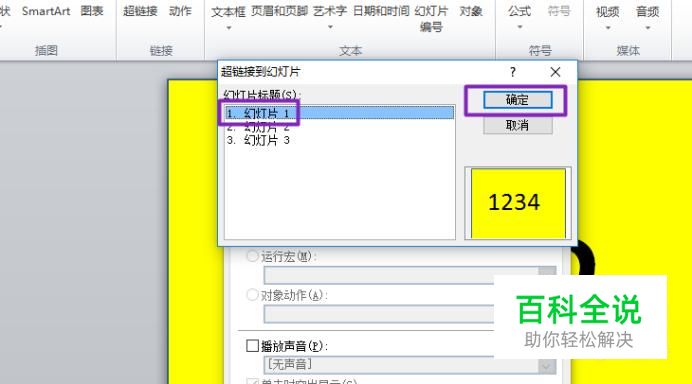Click 页眉和页脚 in the ribbon
Image resolution: width=692 pixels, height=384 pixels.
[x=279, y=11]
